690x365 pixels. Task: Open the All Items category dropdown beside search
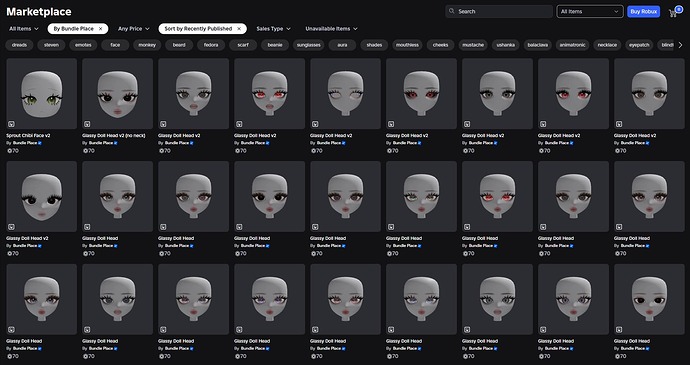coord(590,11)
